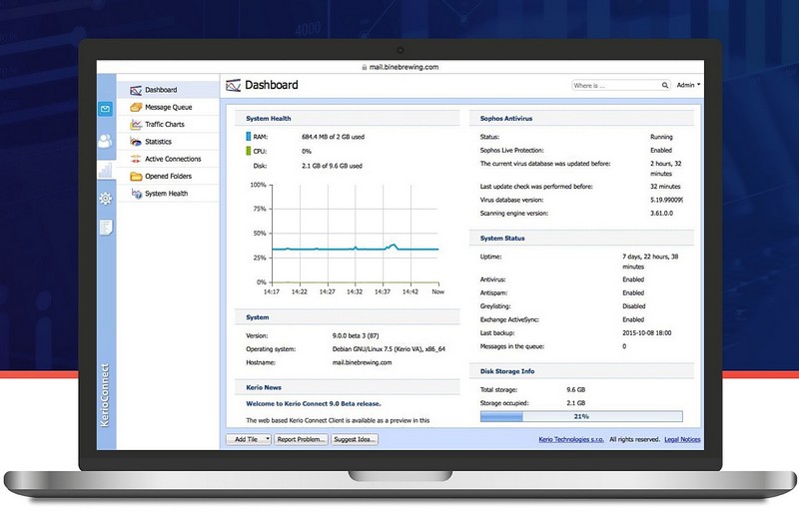
Task: Click the System tile header
Action: click(347, 317)
